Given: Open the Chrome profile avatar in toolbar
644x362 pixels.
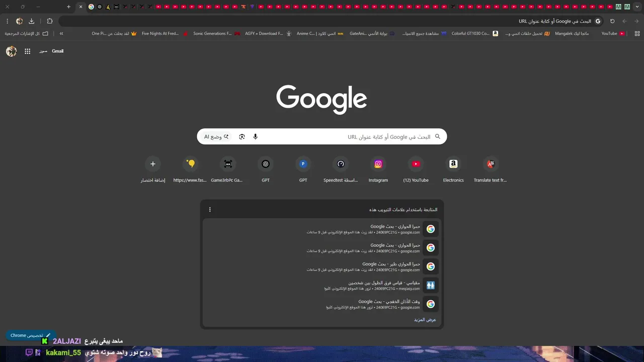Looking at the screenshot, I should tap(19, 21).
